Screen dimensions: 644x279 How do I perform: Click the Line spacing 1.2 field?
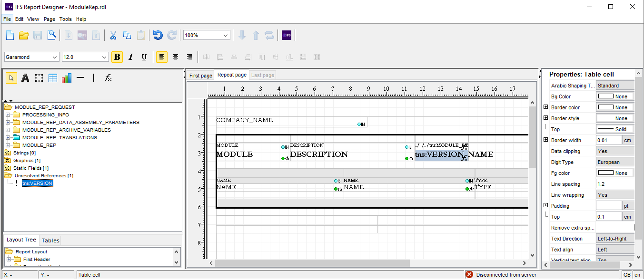(615, 184)
